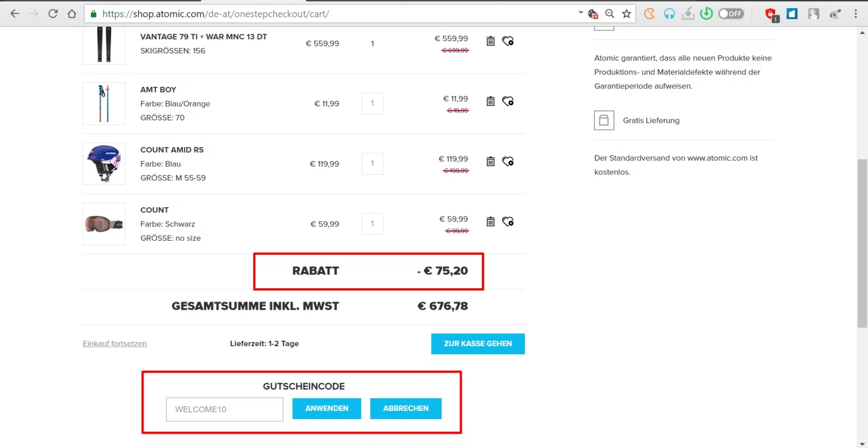
Task: Delete VANTAGE 79 TI skis from cart
Action: click(x=490, y=41)
